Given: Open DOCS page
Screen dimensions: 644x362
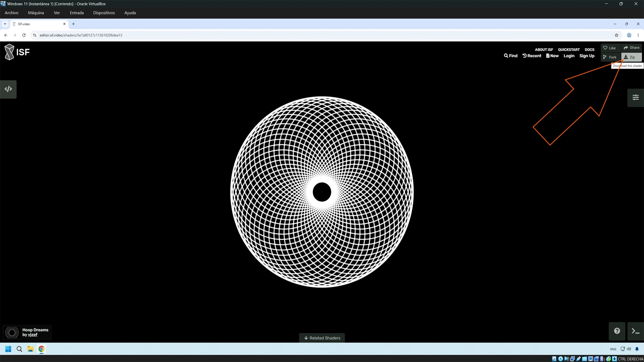Looking at the screenshot, I should (x=590, y=50).
